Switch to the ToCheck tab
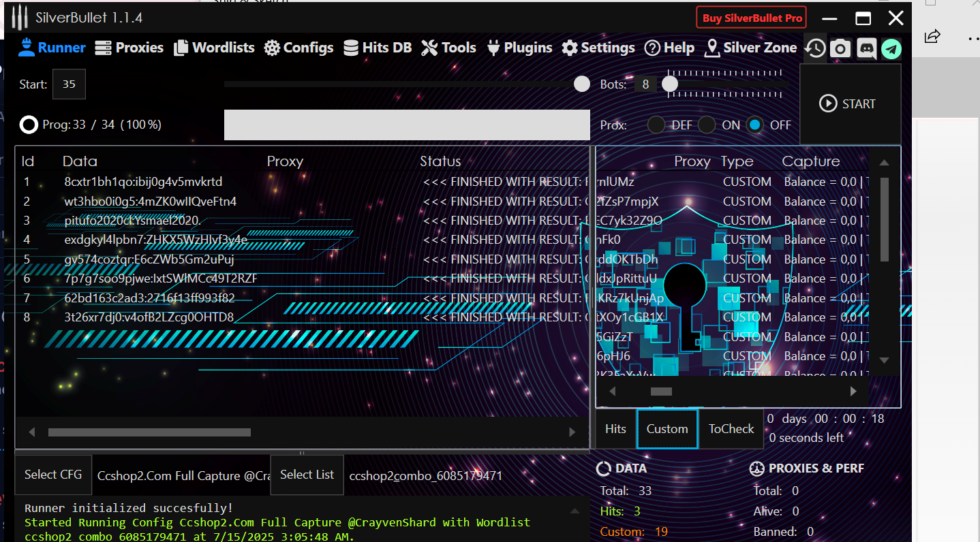 point(731,429)
